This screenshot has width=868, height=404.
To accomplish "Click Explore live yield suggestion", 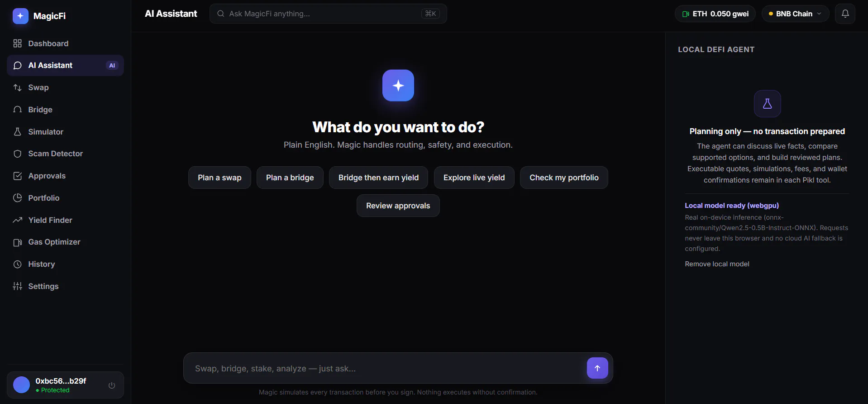I will click(x=474, y=178).
